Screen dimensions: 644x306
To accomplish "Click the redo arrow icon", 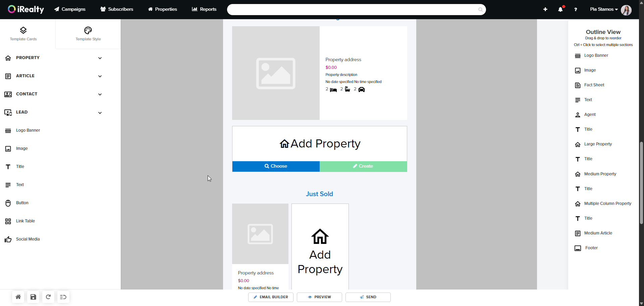I will (48, 297).
